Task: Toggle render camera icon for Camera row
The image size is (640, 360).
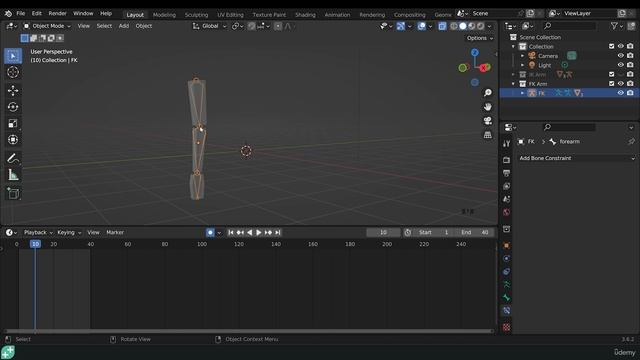Action: [630, 56]
